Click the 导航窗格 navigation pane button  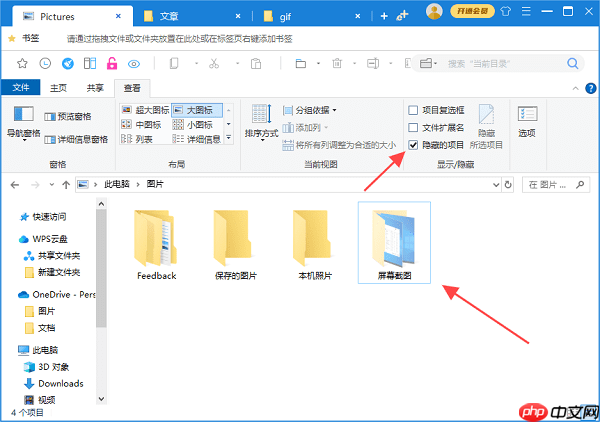pyautogui.click(x=24, y=124)
